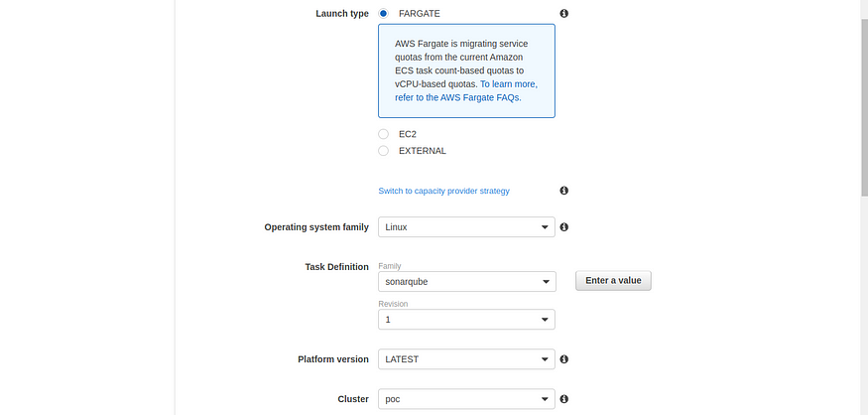Open the Operating system family info icon
Viewport: 868px width, 415px height.
(x=563, y=227)
